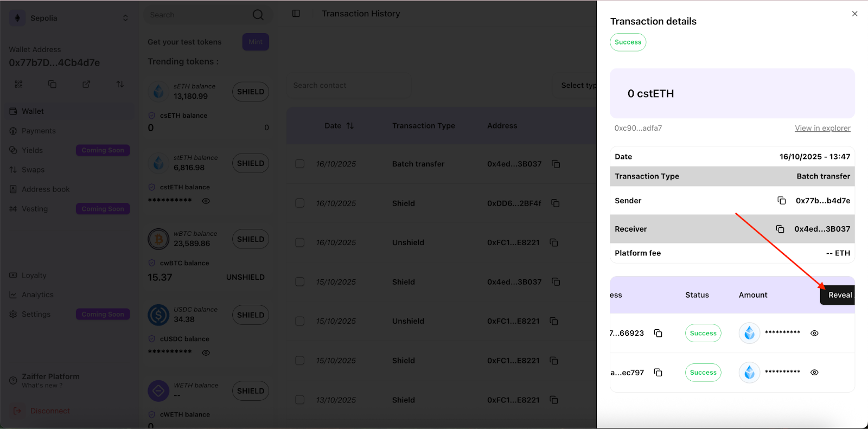
Task: Open wallet address in external link icon
Action: (86, 84)
